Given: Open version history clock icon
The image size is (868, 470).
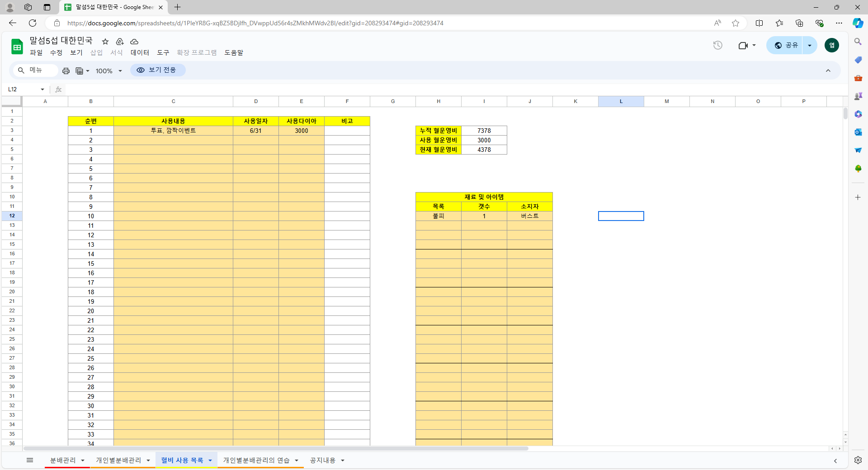Looking at the screenshot, I should (x=717, y=45).
